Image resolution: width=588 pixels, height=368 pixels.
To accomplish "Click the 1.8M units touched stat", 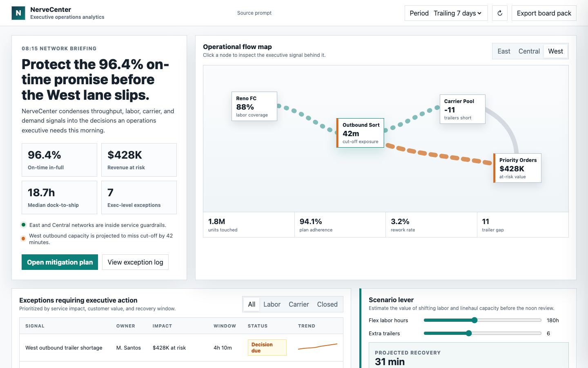I will click(249, 224).
